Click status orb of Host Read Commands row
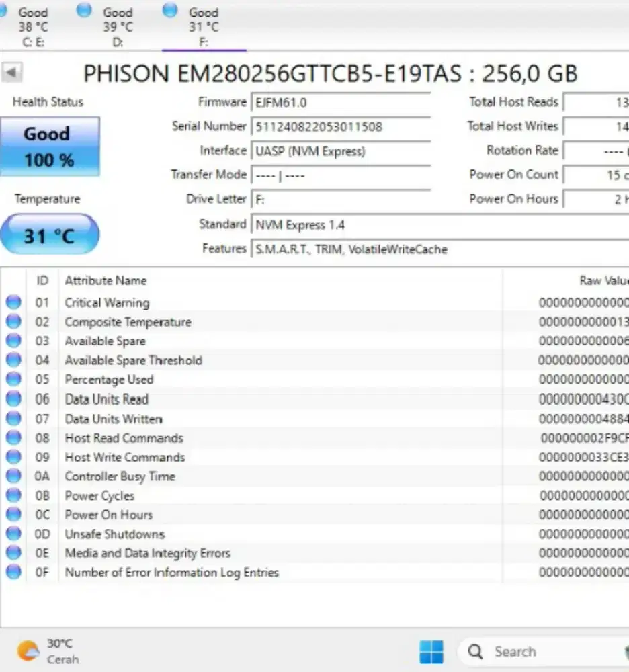The height and width of the screenshot is (672, 629). coord(13,437)
